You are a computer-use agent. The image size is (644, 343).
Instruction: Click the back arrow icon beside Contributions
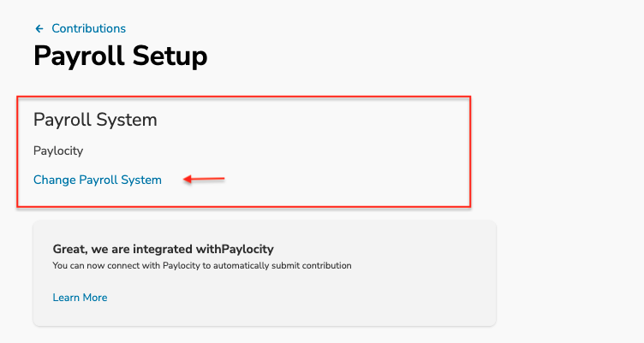click(x=39, y=29)
